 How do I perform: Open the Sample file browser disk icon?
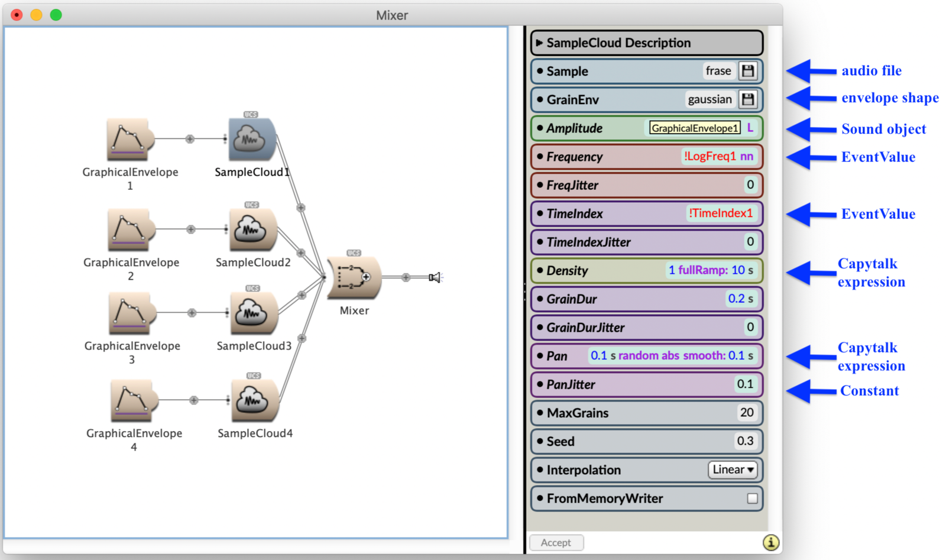[x=748, y=71]
